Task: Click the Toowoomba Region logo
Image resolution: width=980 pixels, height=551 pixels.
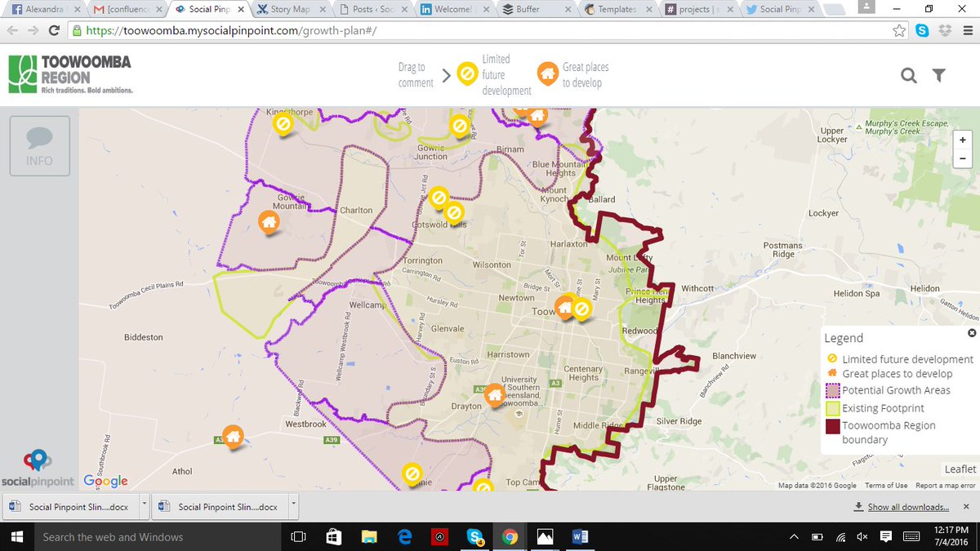Action: coord(70,74)
